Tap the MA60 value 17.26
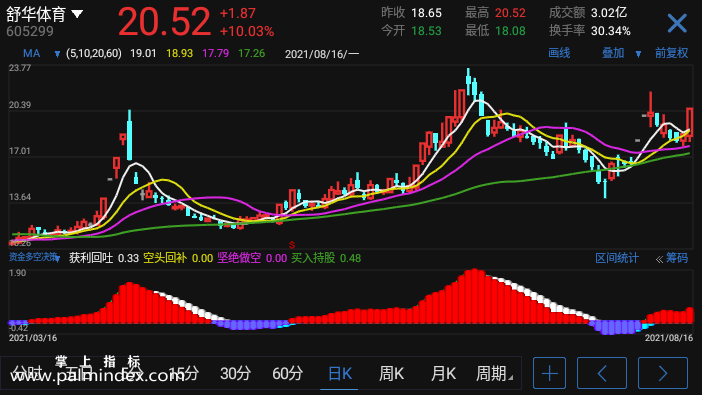702x395 pixels. coord(252,54)
